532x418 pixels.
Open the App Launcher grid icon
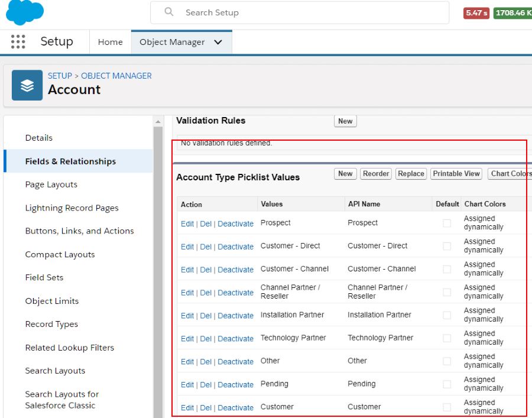coord(18,42)
